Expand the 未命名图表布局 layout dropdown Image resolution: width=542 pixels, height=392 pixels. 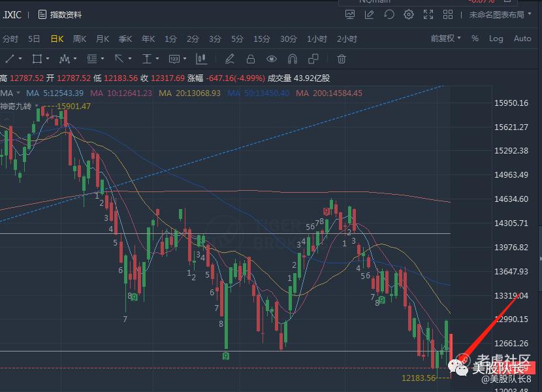tap(500, 14)
